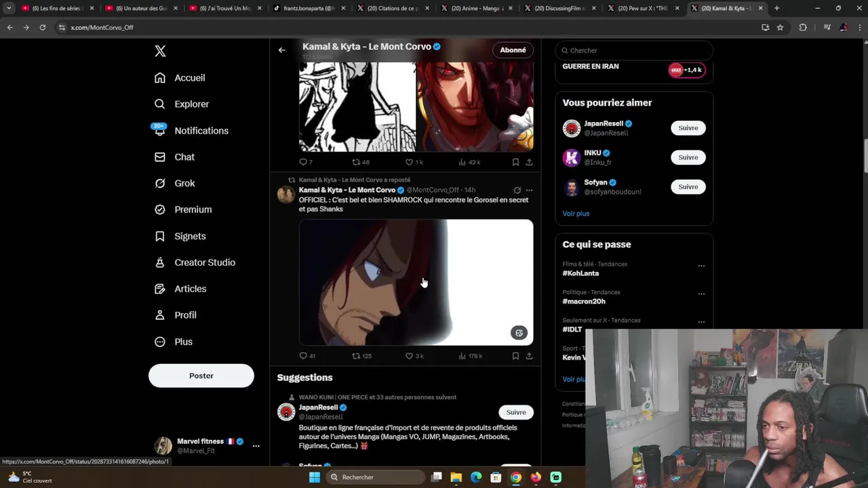This screenshot has height=488, width=868.
Task: Open options for #KohLanta trend
Action: (x=701, y=266)
